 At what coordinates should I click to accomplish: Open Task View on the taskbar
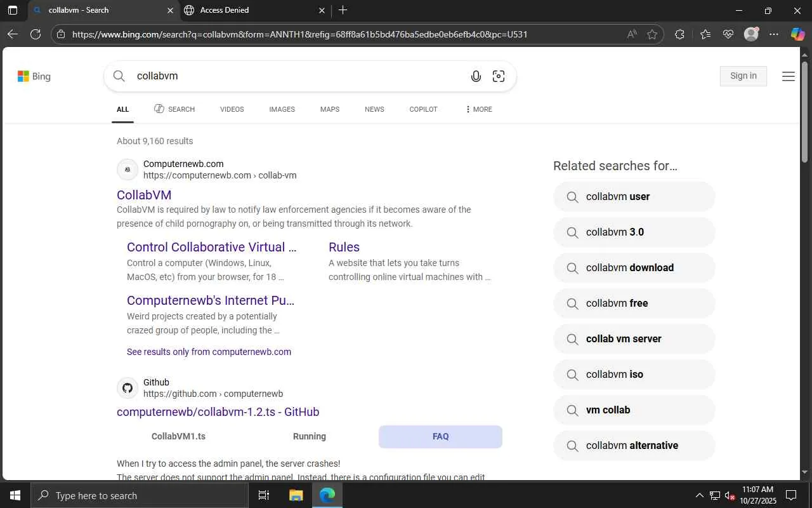[x=264, y=495]
